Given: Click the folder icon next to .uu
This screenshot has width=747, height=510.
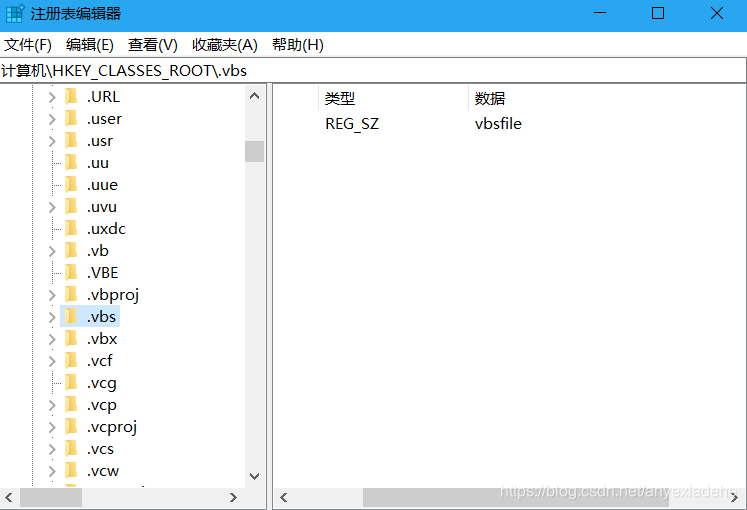Looking at the screenshot, I should tap(71, 162).
